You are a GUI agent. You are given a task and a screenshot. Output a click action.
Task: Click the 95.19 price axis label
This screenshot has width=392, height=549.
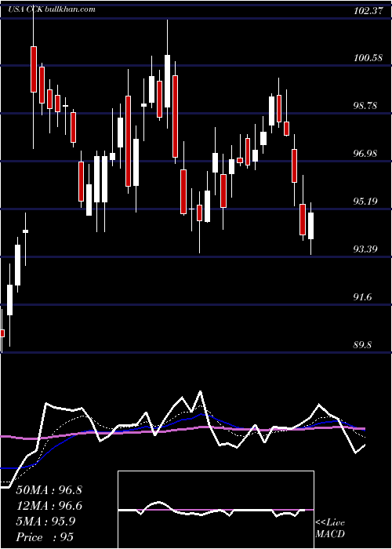[x=366, y=202]
